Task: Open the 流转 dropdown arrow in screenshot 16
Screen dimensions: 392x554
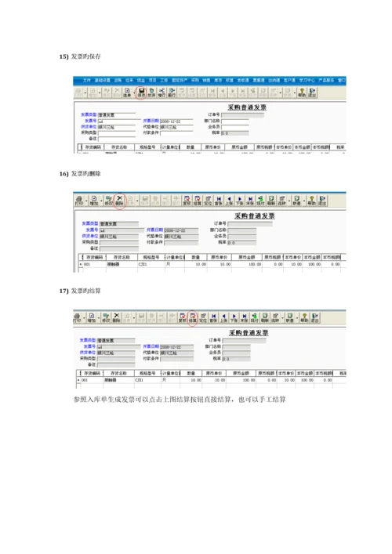Action: click(289, 201)
